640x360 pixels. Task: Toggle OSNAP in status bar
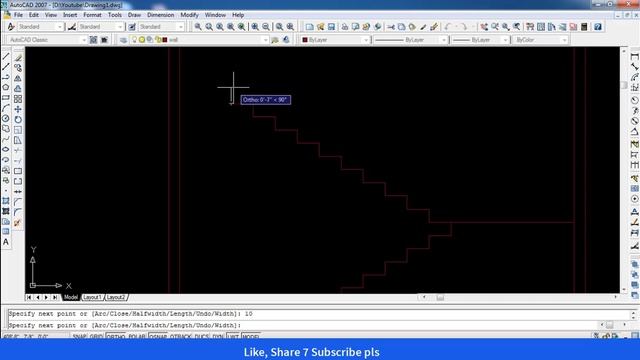tap(158, 337)
